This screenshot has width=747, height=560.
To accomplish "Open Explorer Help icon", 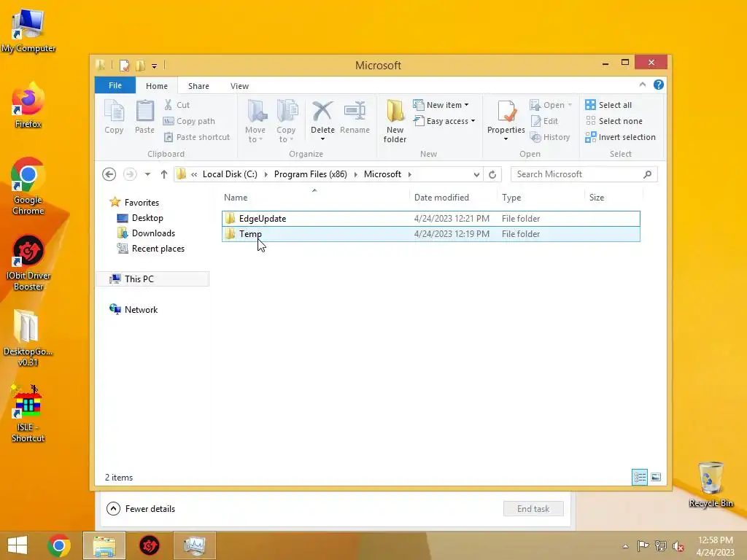I will click(659, 85).
